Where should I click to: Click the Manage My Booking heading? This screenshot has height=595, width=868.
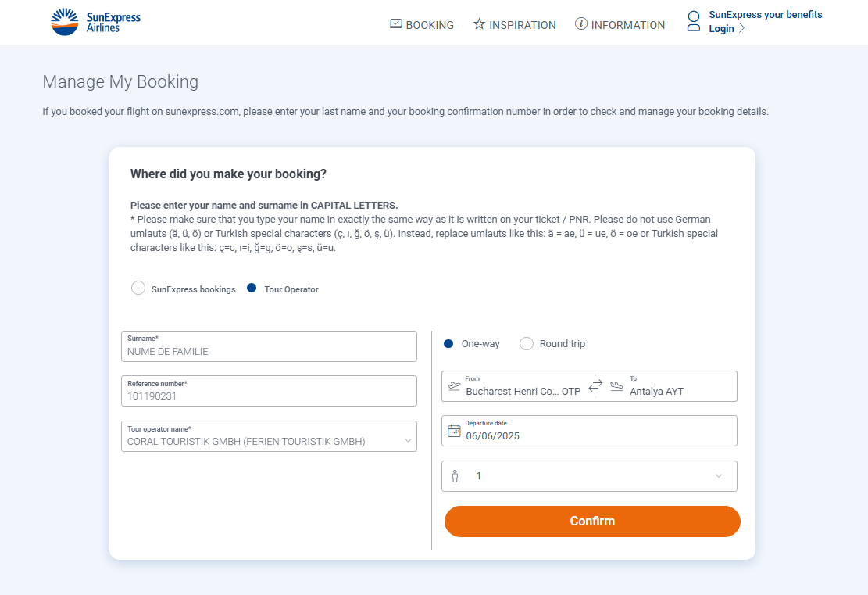120,82
